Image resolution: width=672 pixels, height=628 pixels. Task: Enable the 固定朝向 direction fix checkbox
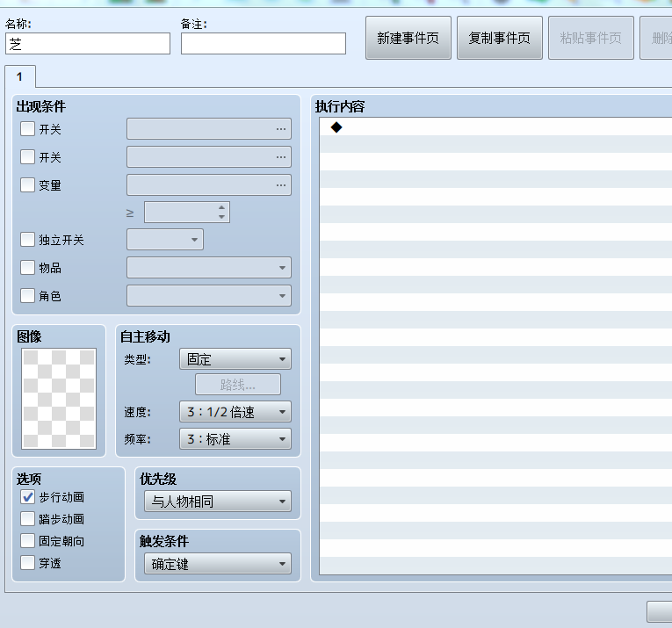(x=28, y=541)
